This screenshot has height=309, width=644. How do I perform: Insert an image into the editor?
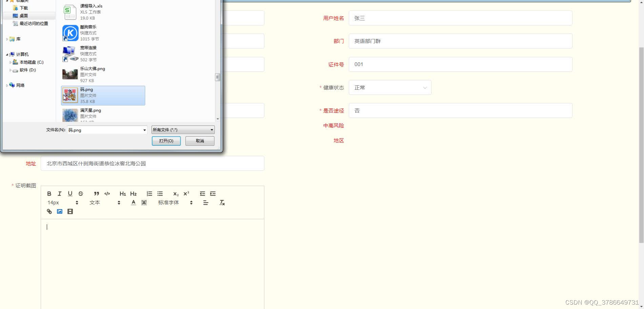(x=60, y=211)
